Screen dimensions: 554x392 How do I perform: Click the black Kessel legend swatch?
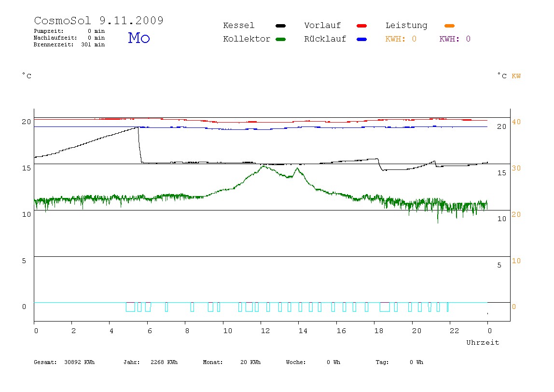[x=280, y=26]
